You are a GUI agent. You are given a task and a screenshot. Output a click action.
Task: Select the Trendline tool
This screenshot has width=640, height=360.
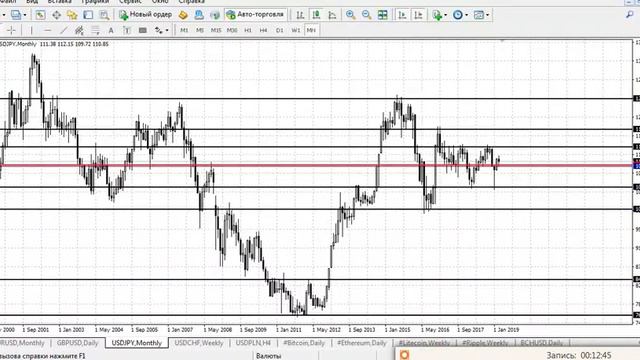pos(63,30)
